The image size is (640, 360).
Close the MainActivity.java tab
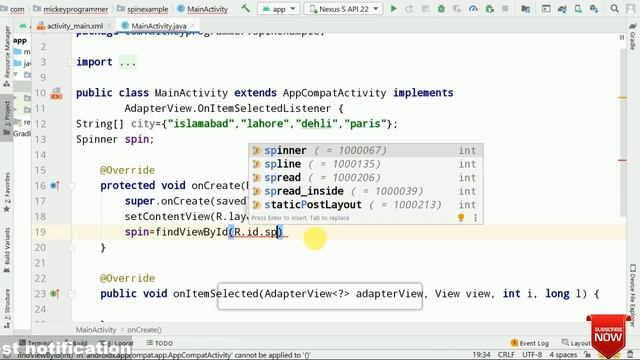pyautogui.click(x=193, y=26)
